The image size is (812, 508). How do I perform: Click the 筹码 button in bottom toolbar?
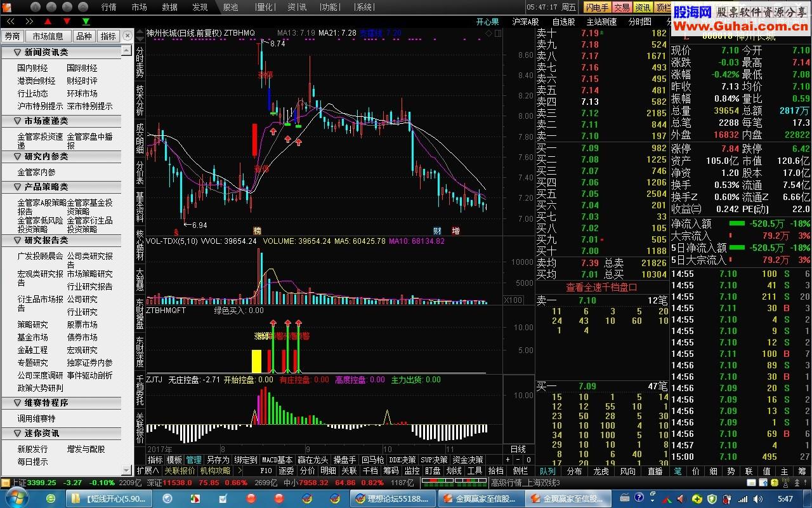pos(390,471)
